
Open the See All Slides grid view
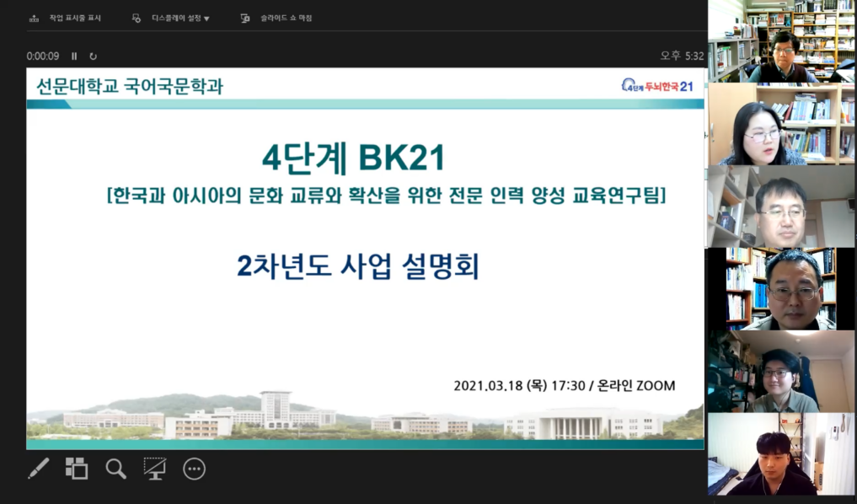coord(77,469)
